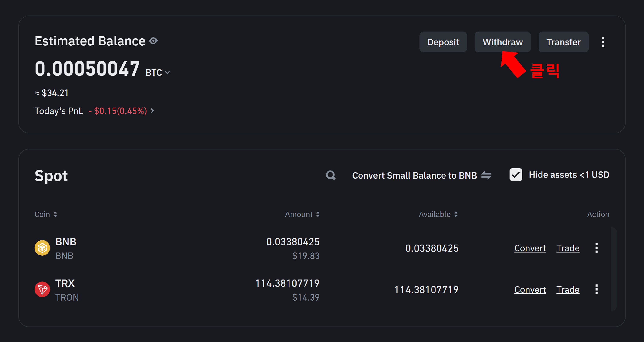The height and width of the screenshot is (342, 644).
Task: Click the TRX available 114.38107719 value
Action: tap(426, 290)
